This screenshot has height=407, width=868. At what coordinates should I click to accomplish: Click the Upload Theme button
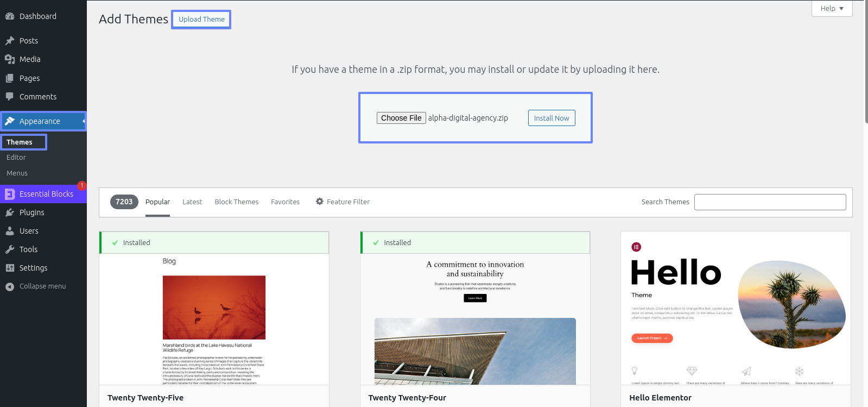[201, 20]
